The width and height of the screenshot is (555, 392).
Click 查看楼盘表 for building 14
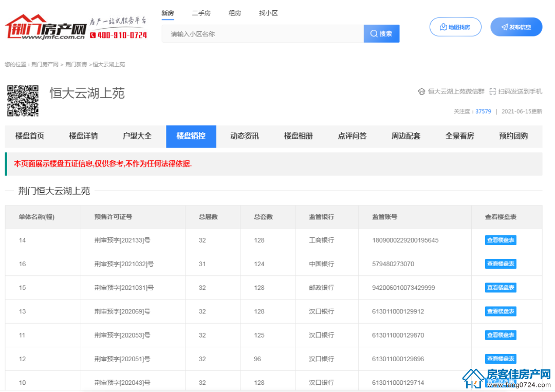(501, 240)
